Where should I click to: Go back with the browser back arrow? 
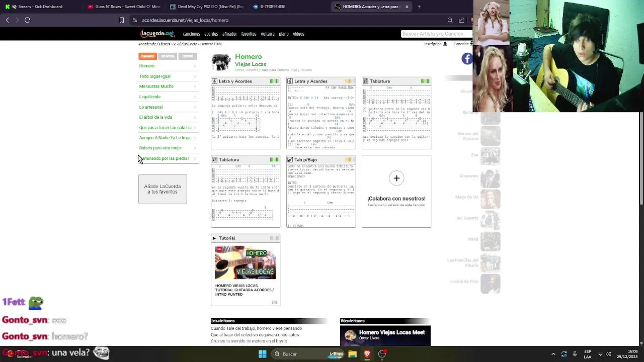8,20
